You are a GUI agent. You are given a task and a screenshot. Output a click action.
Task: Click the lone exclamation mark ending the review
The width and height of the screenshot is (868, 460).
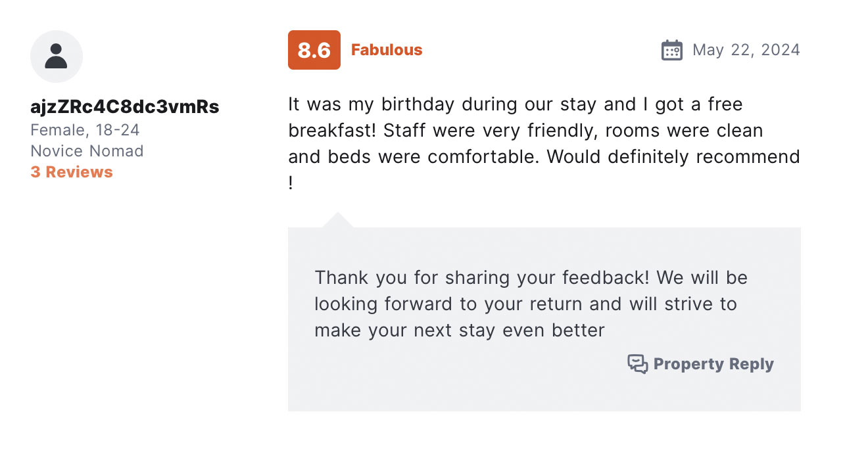coord(291,183)
